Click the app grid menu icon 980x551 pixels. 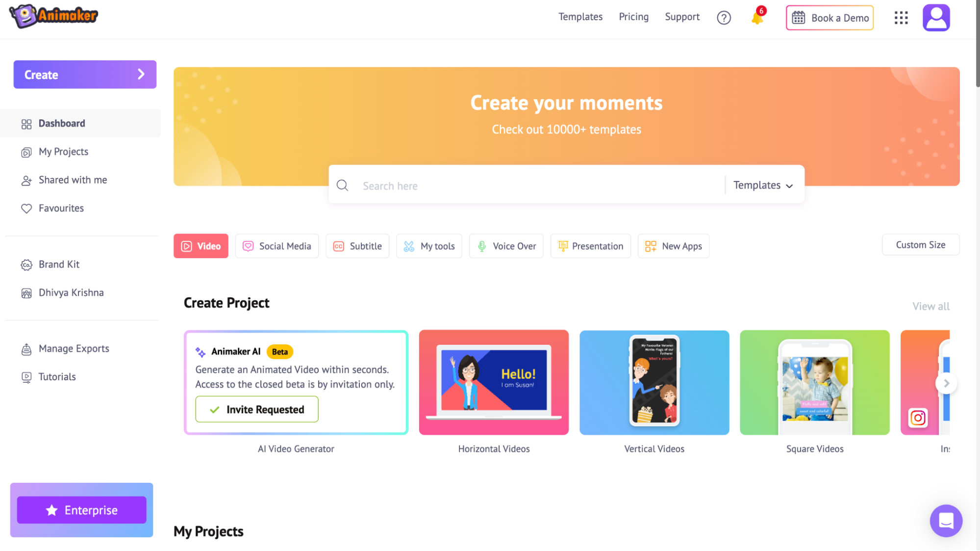(900, 18)
